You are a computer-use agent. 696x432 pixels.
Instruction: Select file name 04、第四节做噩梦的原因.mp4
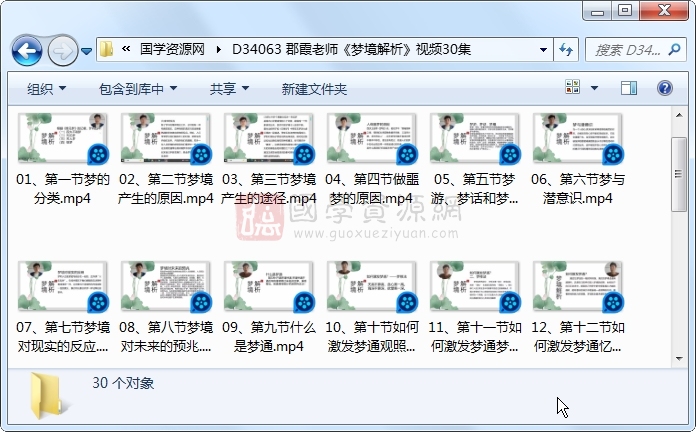pyautogui.click(x=372, y=189)
